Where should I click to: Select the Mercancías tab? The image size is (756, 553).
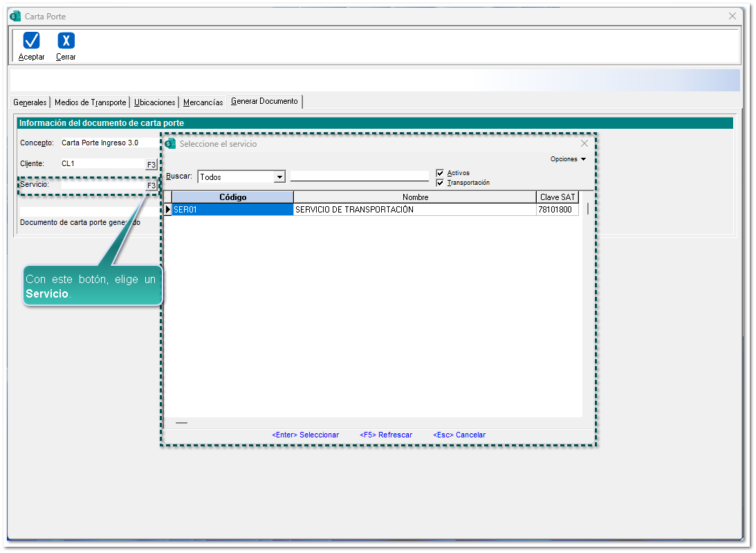[x=203, y=102]
